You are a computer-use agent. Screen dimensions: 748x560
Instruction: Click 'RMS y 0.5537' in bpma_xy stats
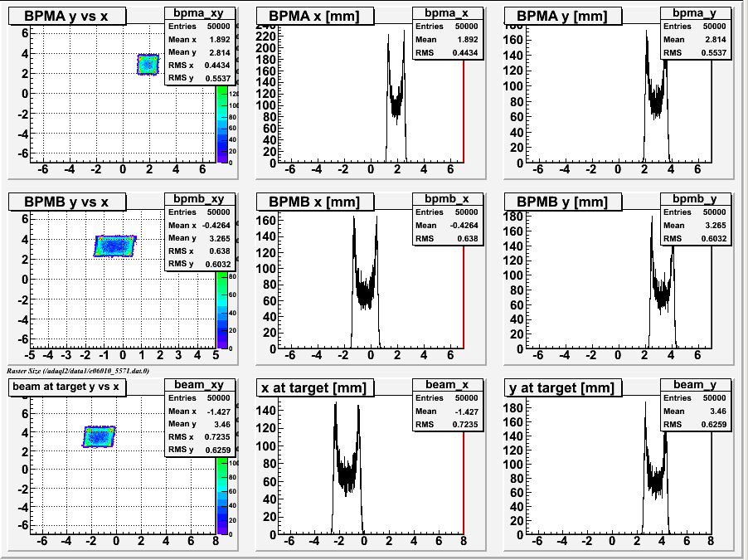click(199, 78)
